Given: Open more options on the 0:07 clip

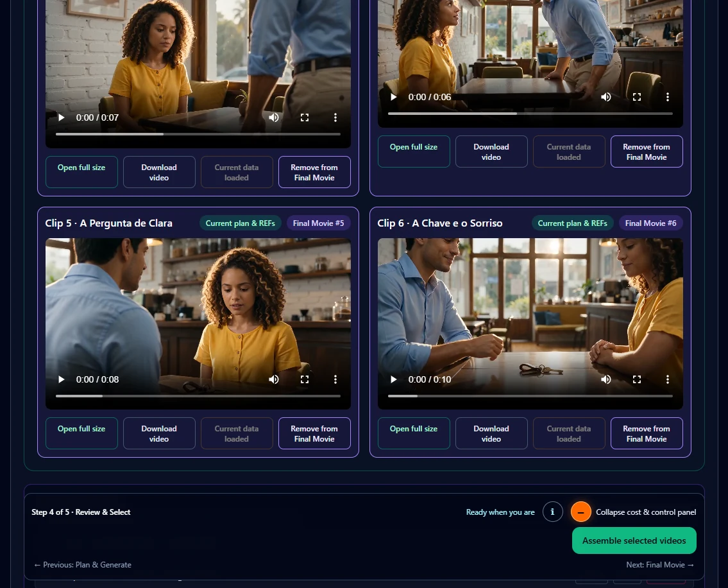Looking at the screenshot, I should tap(335, 117).
